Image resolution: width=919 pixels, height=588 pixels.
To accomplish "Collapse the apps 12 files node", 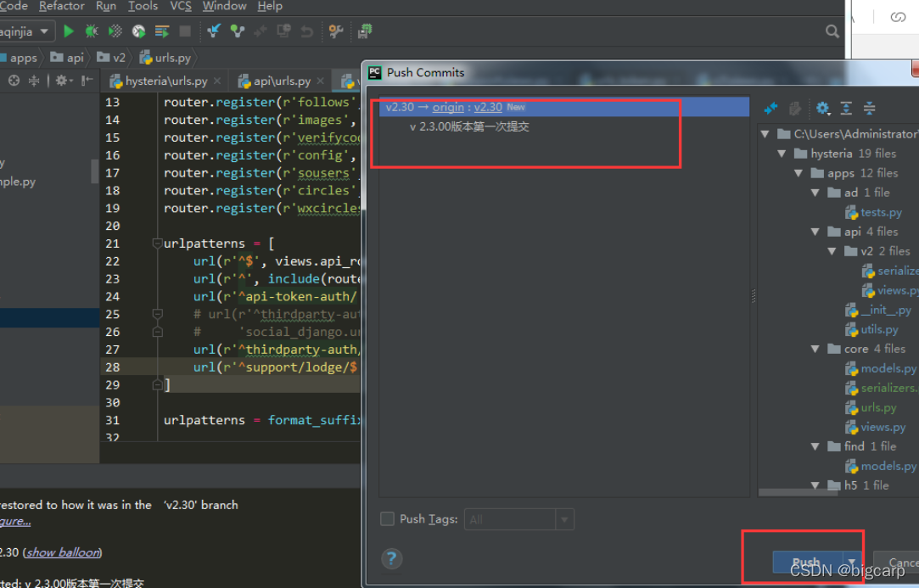I will 799,173.
